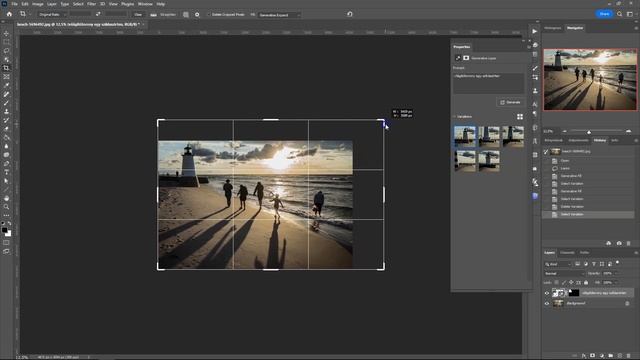Click the Play actions icon in side dock
The height and width of the screenshot is (360, 640).
(x=535, y=31)
